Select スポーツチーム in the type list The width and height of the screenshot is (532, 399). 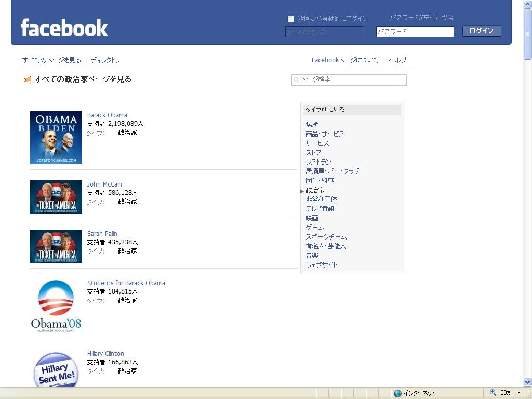pyautogui.click(x=326, y=237)
